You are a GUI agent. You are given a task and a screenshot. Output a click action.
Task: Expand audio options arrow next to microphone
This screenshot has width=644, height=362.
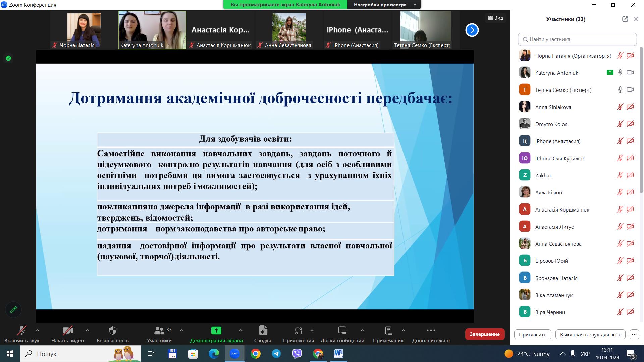pos(38,330)
